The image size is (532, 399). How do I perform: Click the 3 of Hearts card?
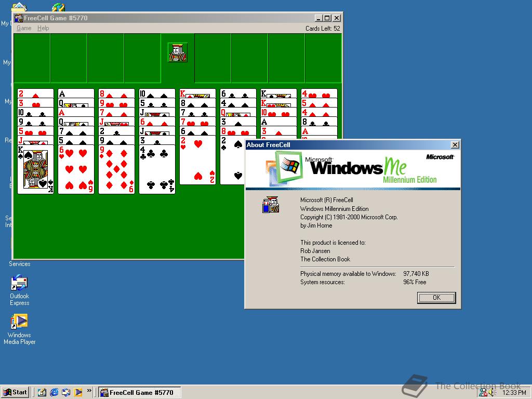tap(35, 103)
